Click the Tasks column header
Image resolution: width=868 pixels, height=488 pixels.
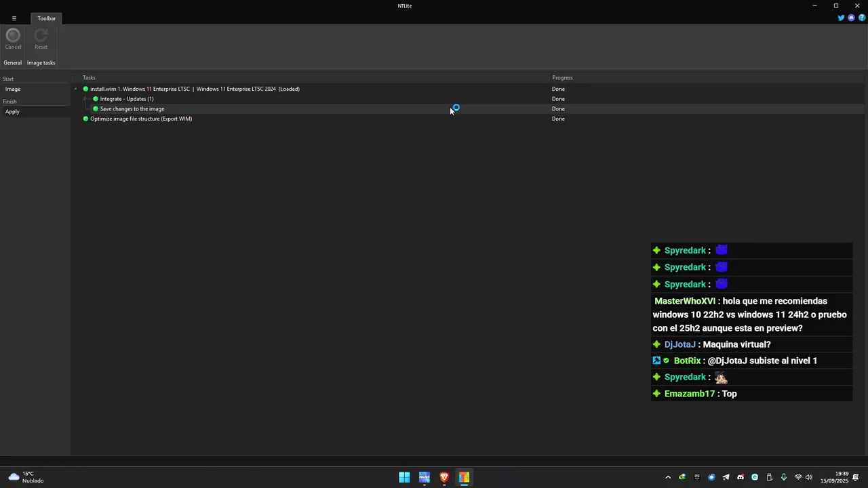click(x=89, y=78)
